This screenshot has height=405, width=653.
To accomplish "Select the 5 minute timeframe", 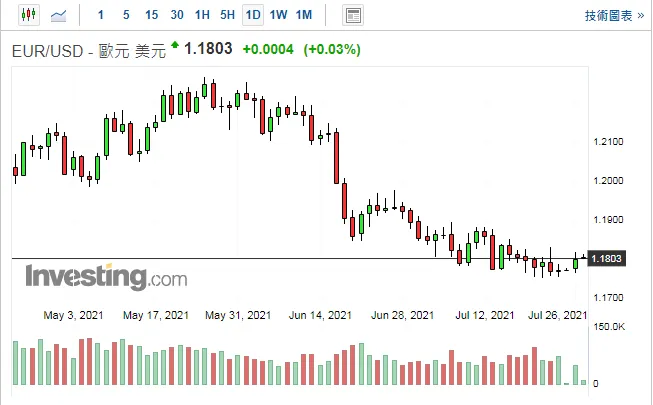I will [x=126, y=15].
